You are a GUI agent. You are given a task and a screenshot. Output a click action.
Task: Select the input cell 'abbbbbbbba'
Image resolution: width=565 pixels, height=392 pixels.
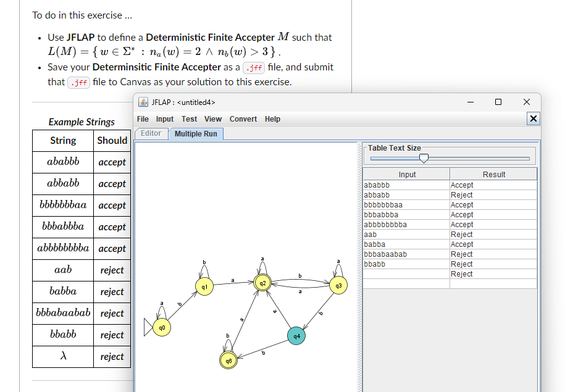click(x=406, y=225)
